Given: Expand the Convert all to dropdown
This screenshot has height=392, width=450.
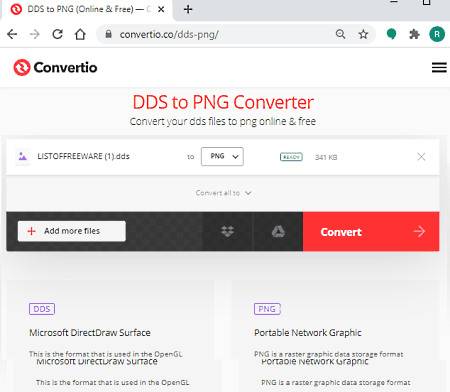Looking at the screenshot, I should [223, 193].
